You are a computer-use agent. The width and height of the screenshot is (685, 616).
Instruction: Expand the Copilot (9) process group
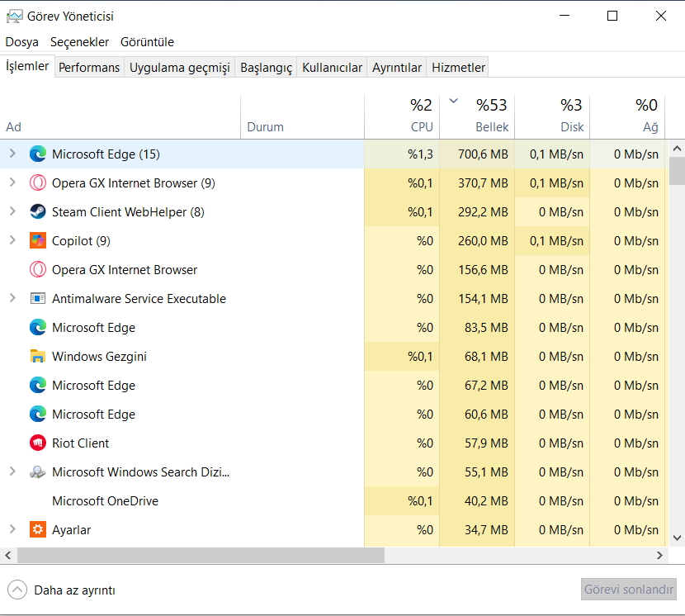(12, 240)
